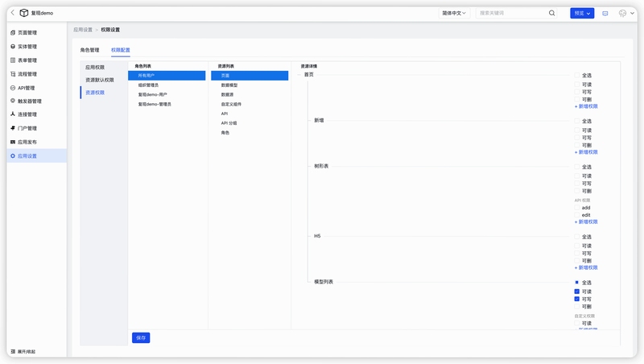Select the 模型列表 tree node
Image resolution: width=644 pixels, height=364 pixels.
pyautogui.click(x=324, y=282)
